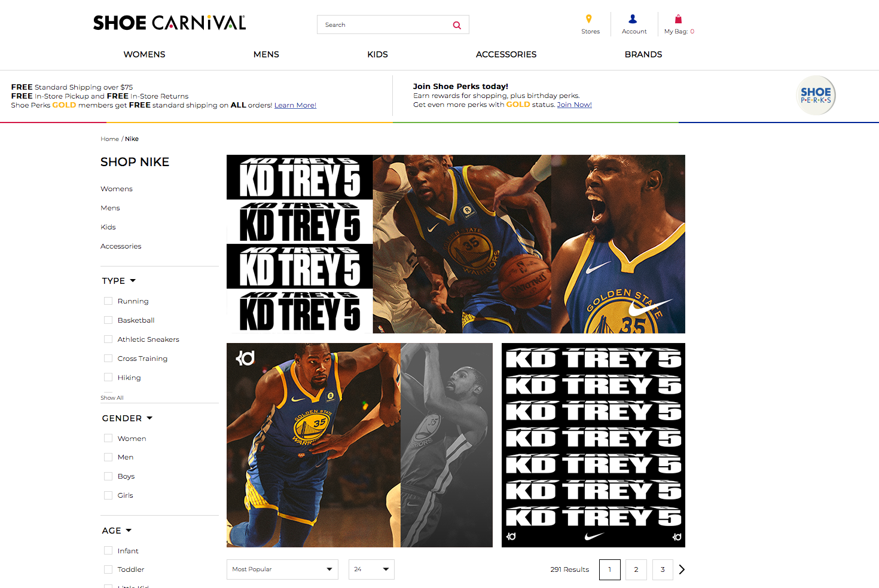The width and height of the screenshot is (879, 588).
Task: Check the Basketball type filter
Action: tap(108, 320)
